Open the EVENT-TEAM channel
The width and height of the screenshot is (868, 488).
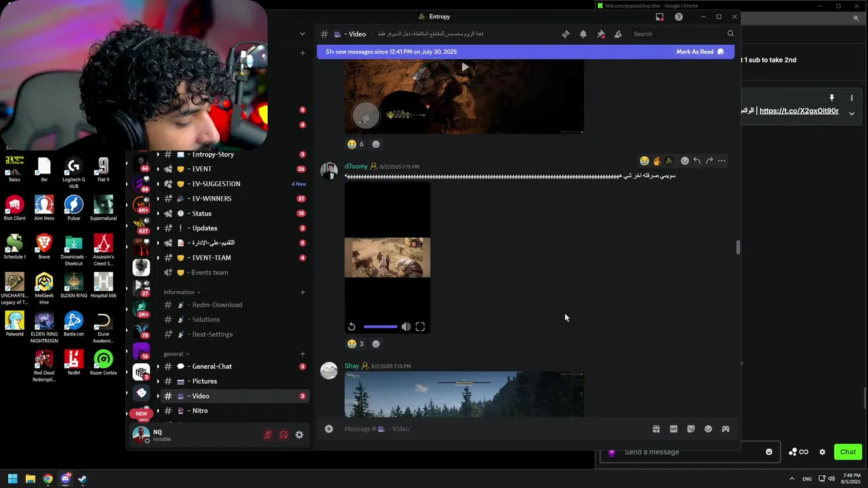(235, 258)
